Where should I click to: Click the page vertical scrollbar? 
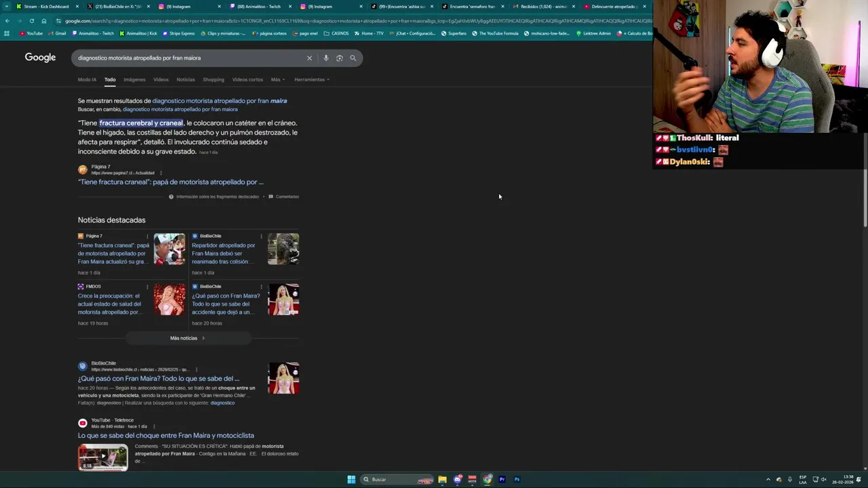865,197
